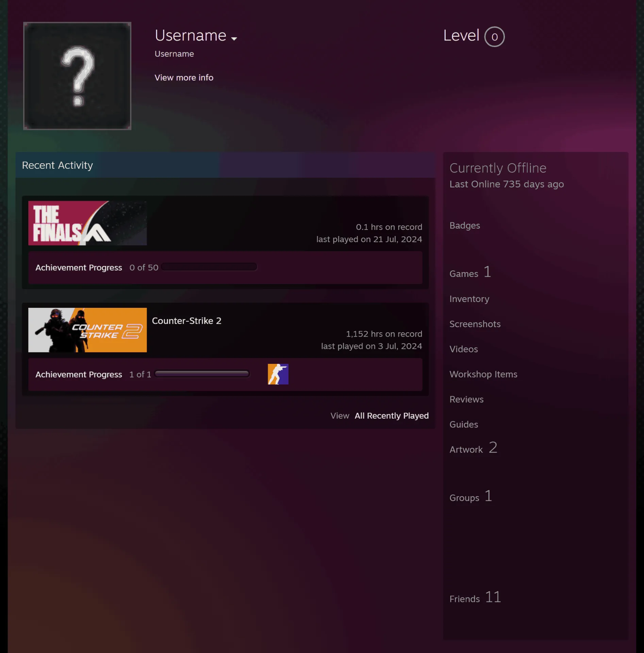Screen dimensions: 644x653
Task: Open the Friends list
Action: [x=475, y=598]
